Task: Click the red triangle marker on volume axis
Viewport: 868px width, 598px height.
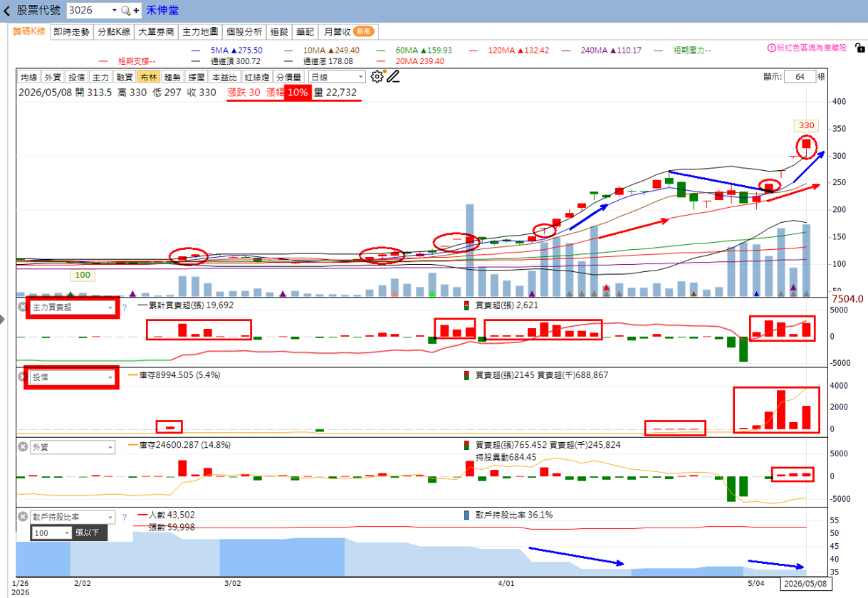Action: point(606,288)
